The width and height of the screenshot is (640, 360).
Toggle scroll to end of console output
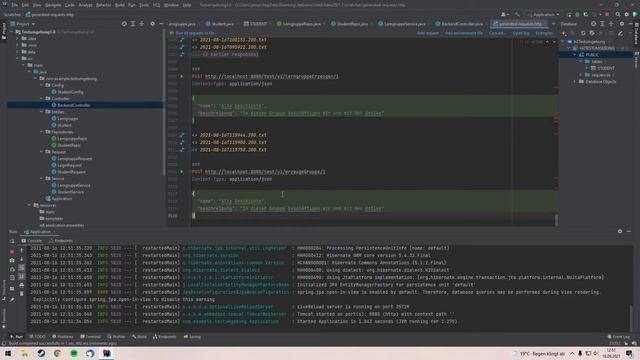(22, 277)
